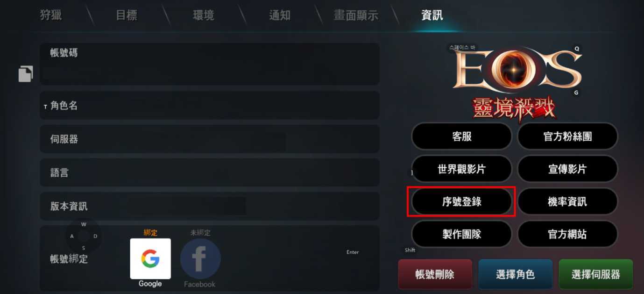
Task: Open the 環境 settings tab
Action: pos(203,15)
